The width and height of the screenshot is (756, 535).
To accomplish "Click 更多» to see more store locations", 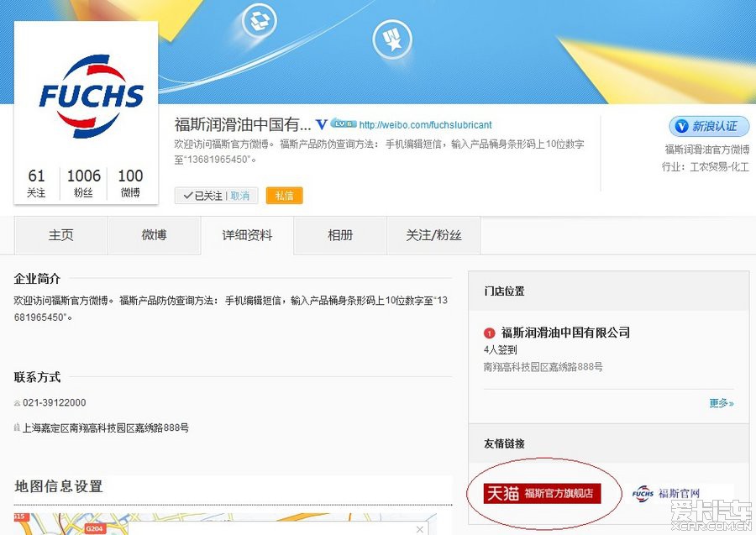I will pos(722,403).
